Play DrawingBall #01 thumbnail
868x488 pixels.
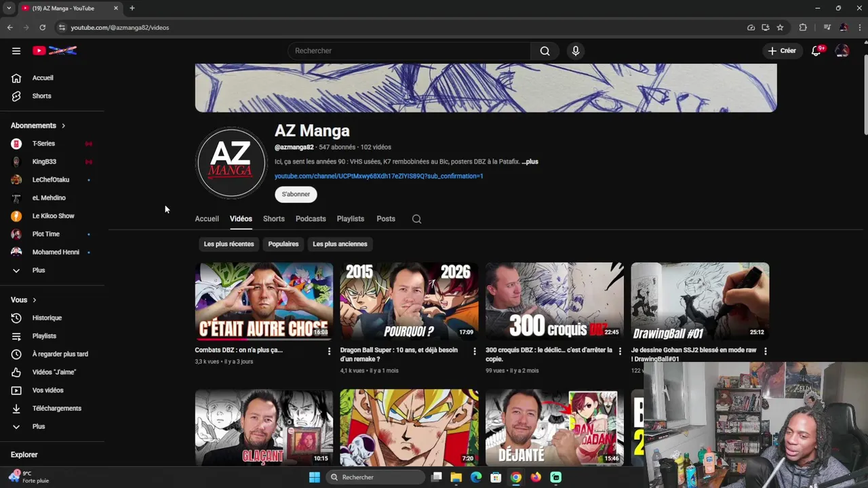pyautogui.click(x=700, y=302)
